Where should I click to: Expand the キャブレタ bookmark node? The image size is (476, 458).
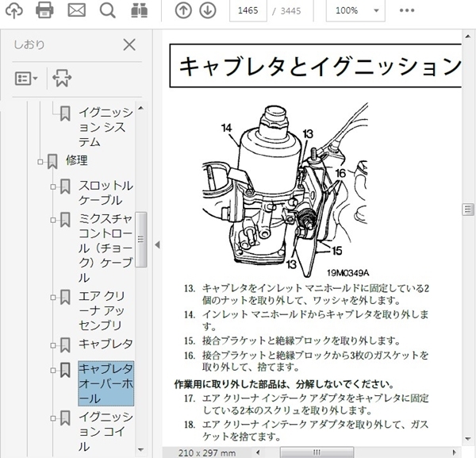pyautogui.click(x=53, y=345)
